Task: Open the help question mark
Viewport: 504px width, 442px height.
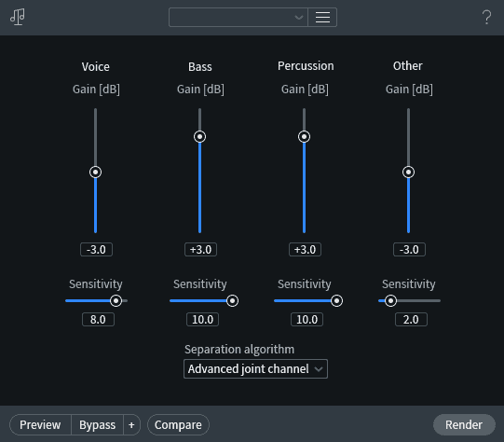Action: (486, 17)
